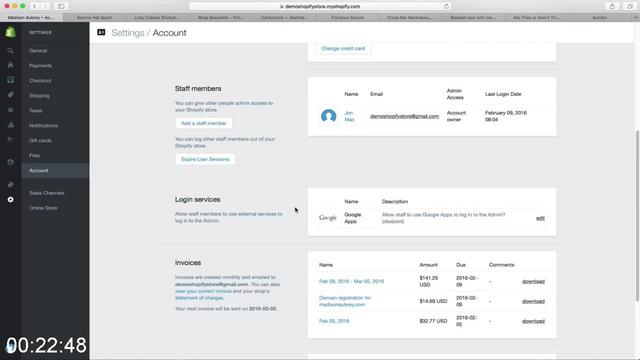This screenshot has width=640, height=360.
Task: Click the SETTINGS heading in sidebar
Action: [40, 32]
